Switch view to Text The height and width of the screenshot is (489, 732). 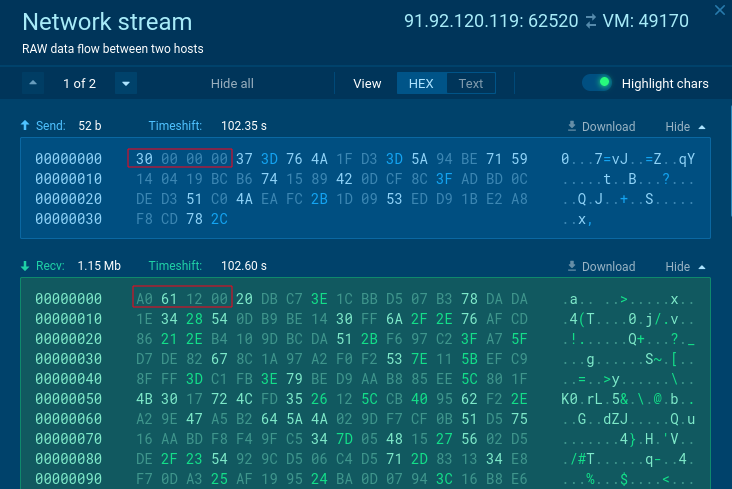click(471, 83)
